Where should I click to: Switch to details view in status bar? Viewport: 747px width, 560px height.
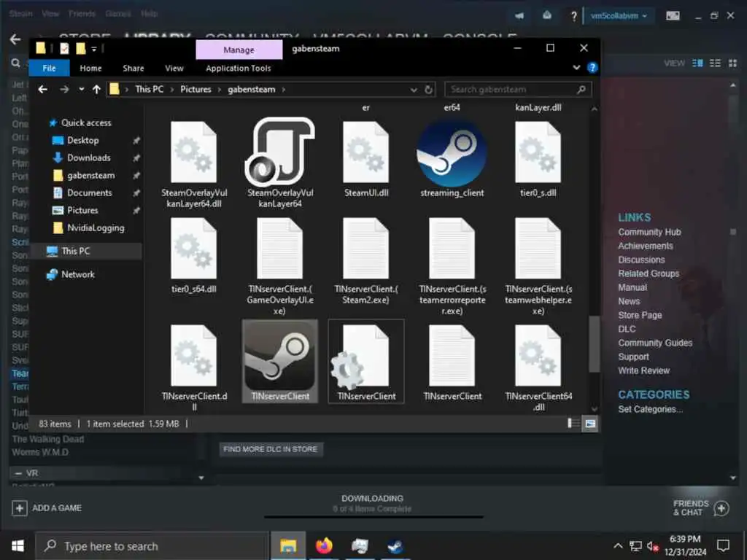tap(573, 424)
